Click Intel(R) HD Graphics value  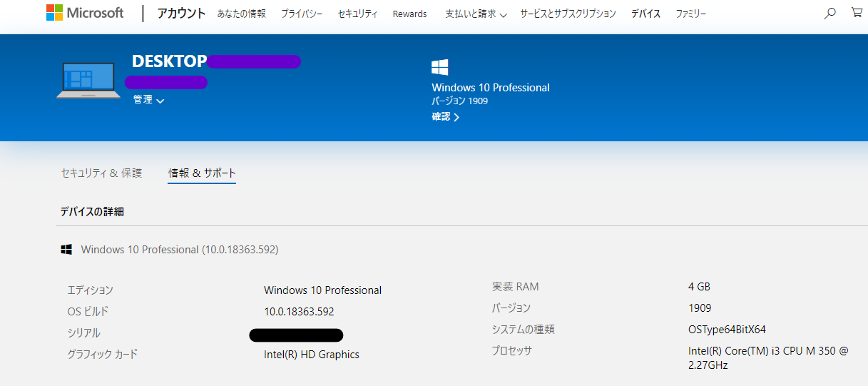tap(312, 355)
